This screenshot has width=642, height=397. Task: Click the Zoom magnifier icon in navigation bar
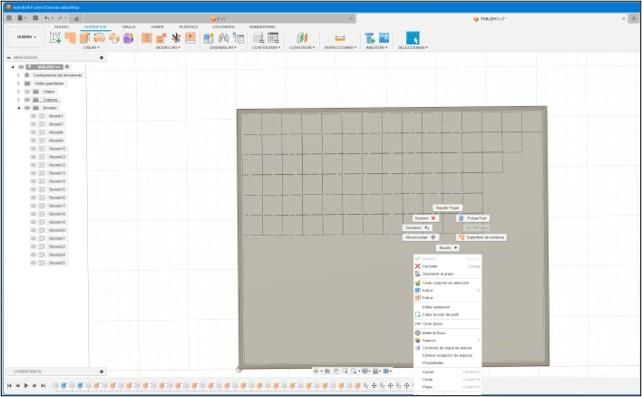click(x=345, y=371)
